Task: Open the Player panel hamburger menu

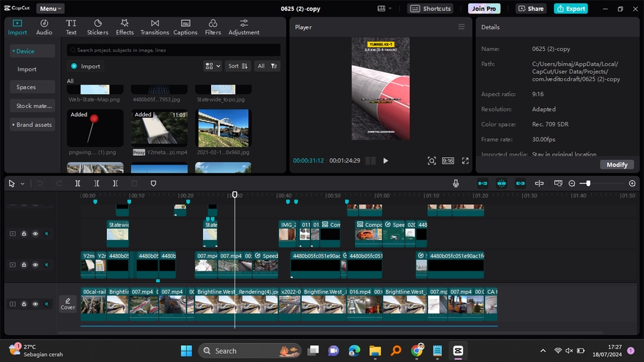Action: point(462,27)
